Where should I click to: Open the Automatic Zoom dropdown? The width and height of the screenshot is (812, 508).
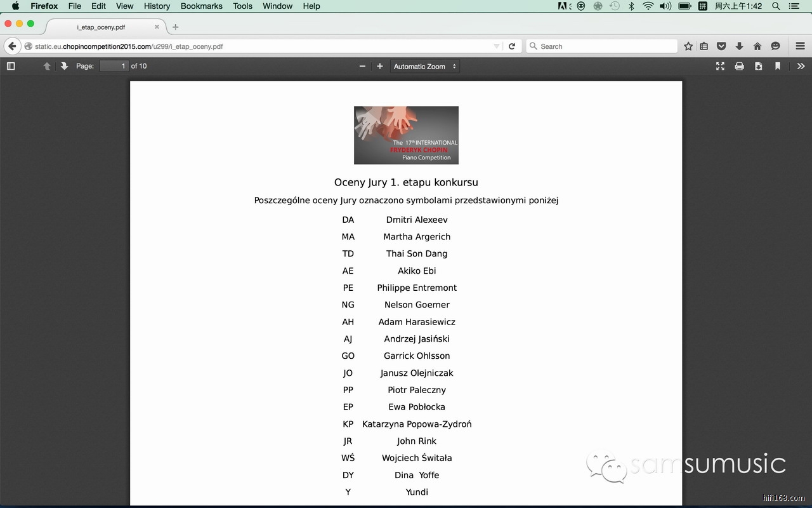[x=424, y=66]
